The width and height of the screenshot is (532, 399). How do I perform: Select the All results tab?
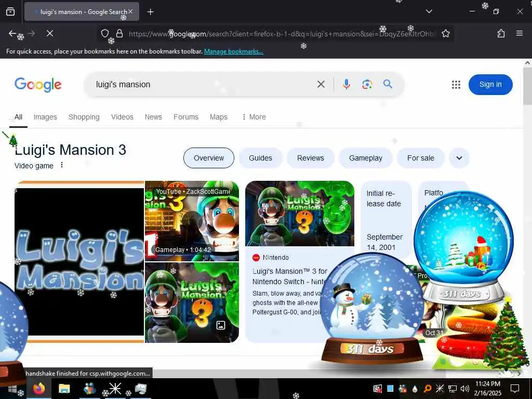click(x=18, y=117)
